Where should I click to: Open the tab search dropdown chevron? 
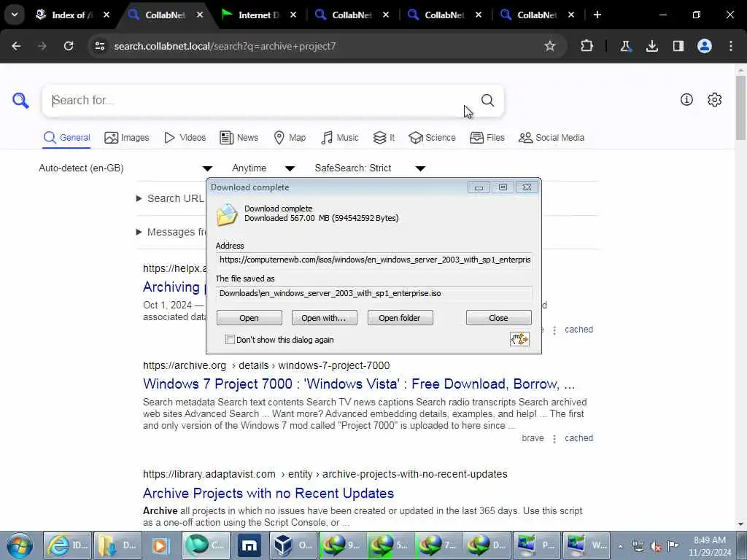(x=15, y=15)
